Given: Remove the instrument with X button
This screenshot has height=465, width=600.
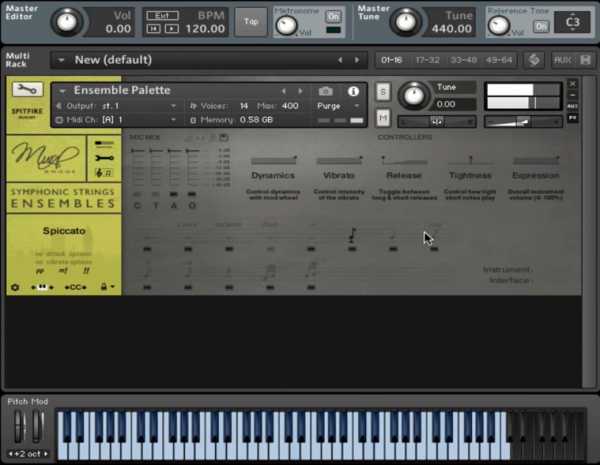Looking at the screenshot, I should point(572,83).
